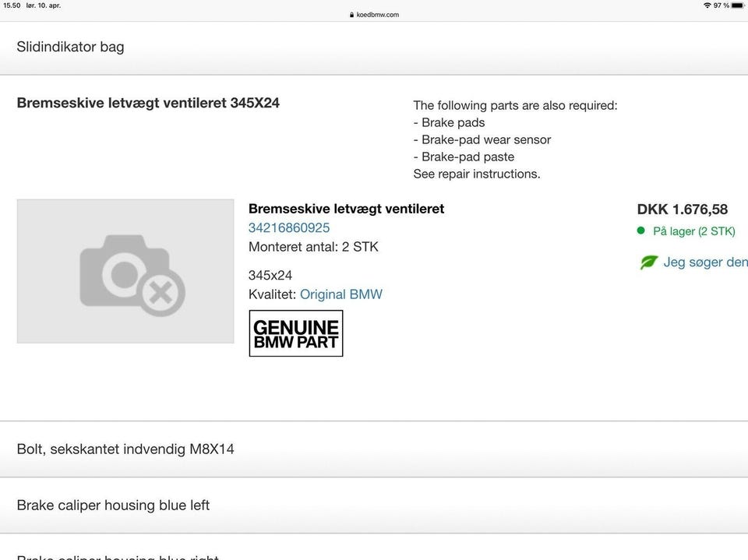The width and height of the screenshot is (748, 560).
Task: Tap the koedbmw.com address bar
Action: tap(377, 15)
